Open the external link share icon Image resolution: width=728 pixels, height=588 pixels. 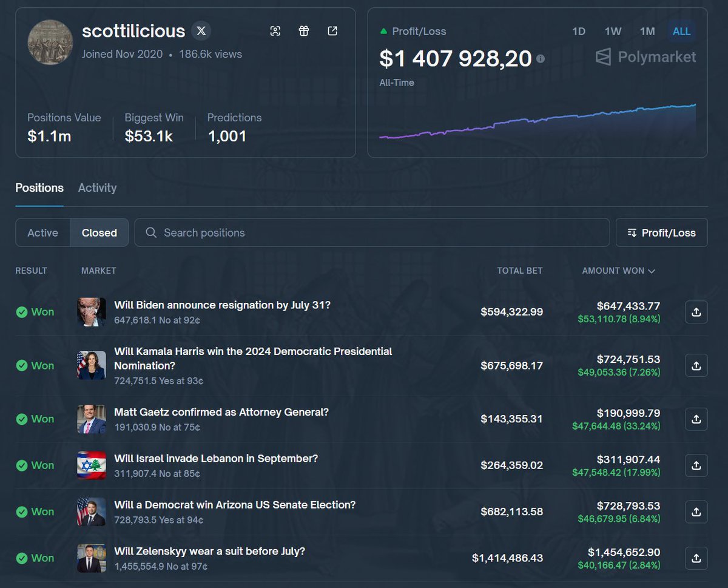(332, 31)
